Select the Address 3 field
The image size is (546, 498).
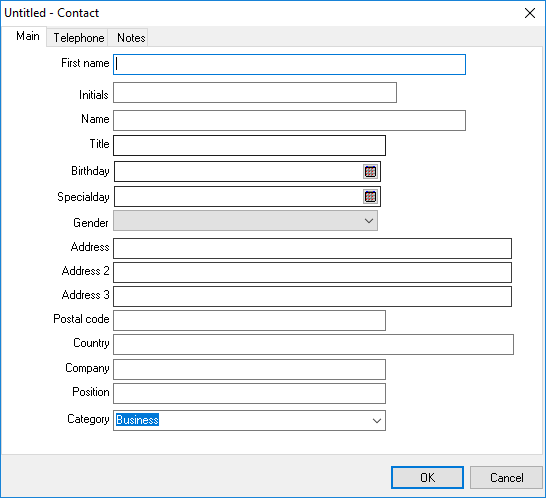coord(312,297)
